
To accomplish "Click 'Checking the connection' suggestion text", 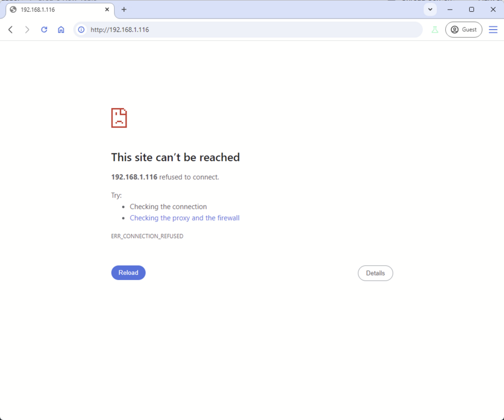I will coord(168,207).
